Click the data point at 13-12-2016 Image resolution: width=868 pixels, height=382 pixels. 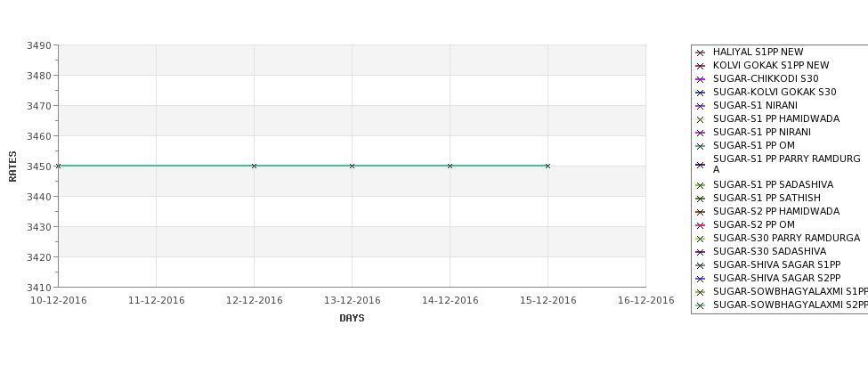point(352,167)
